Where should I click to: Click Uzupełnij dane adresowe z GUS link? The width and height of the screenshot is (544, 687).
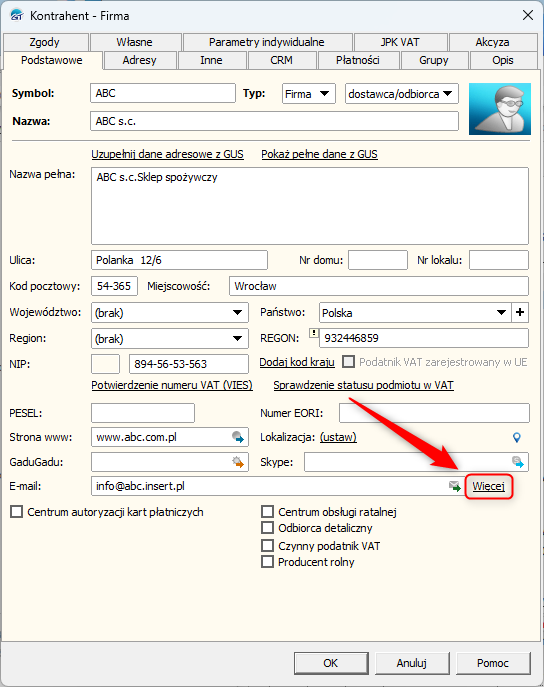[167, 154]
